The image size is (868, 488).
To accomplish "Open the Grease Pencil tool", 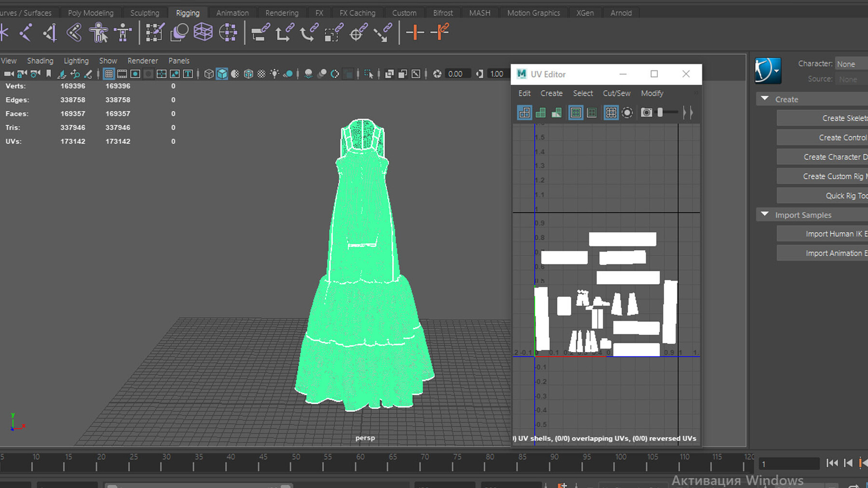I will click(88, 74).
